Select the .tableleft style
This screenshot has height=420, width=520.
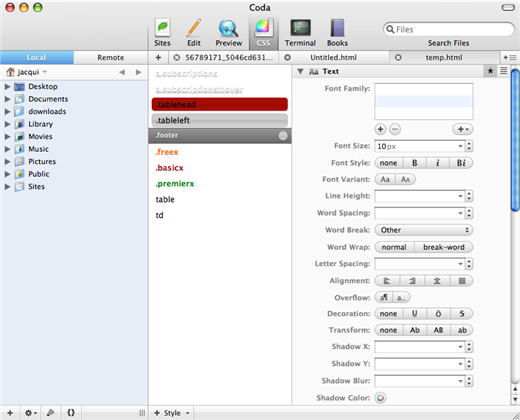pyautogui.click(x=220, y=120)
